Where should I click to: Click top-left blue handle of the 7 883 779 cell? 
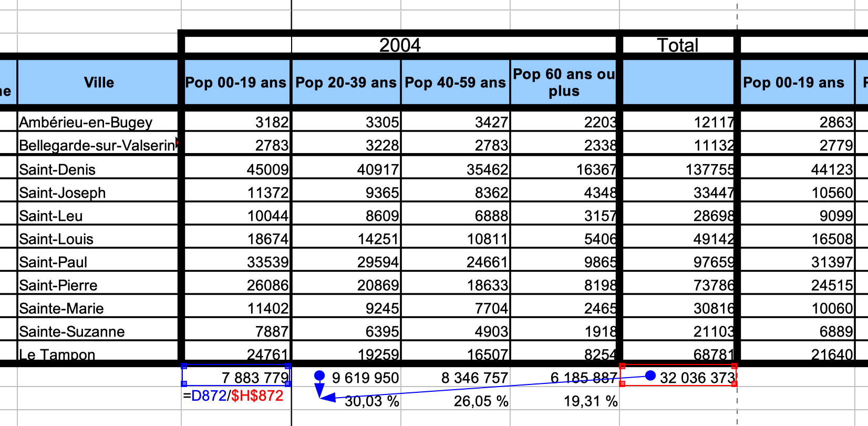tap(183, 366)
